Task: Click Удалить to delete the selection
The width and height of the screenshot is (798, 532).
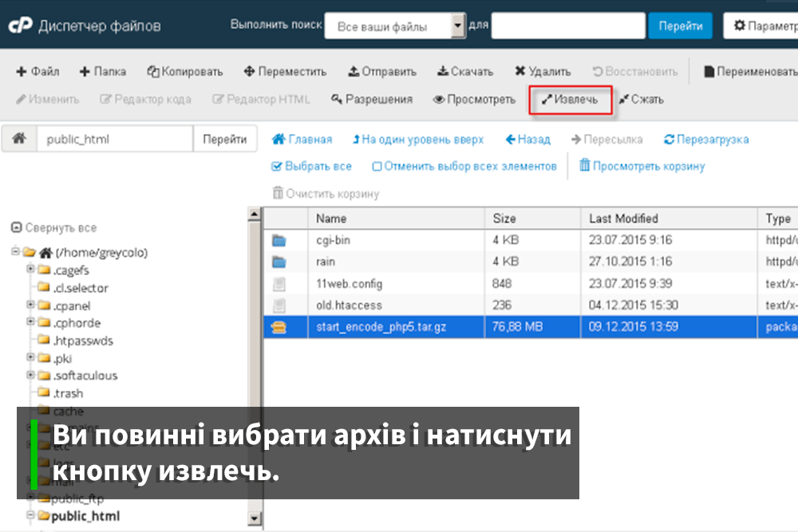Action: tap(543, 72)
